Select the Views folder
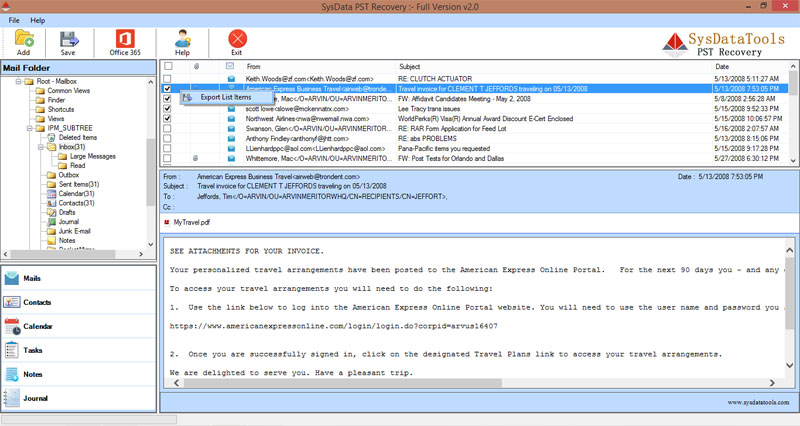The height and width of the screenshot is (426, 800). coord(56,118)
